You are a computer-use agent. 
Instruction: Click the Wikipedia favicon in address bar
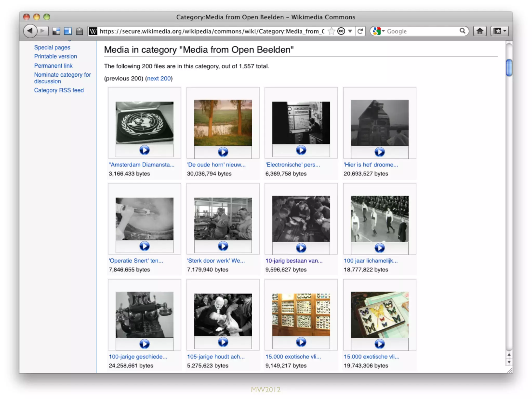93,31
